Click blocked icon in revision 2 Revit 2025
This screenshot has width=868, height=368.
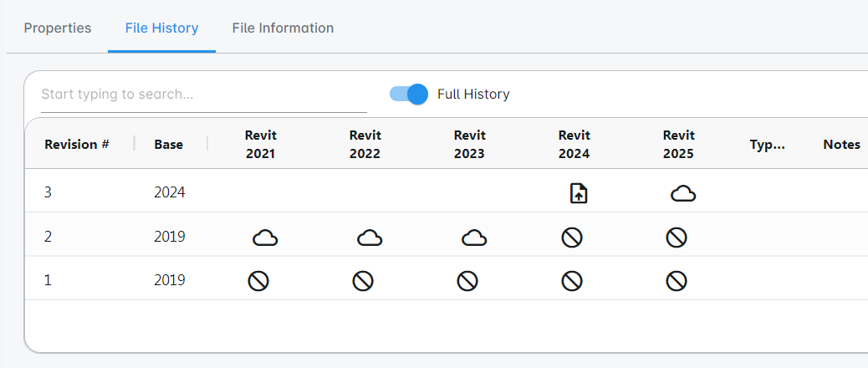coord(677,238)
